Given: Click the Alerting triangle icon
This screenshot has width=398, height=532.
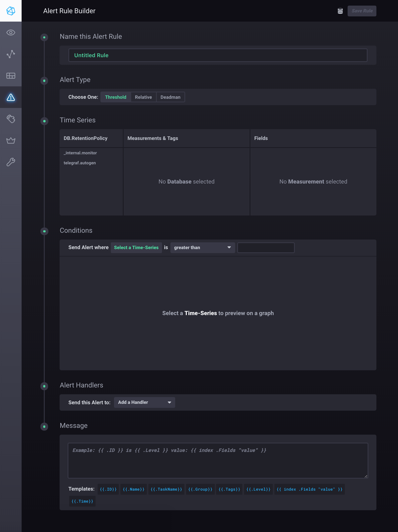Looking at the screenshot, I should (x=11, y=97).
